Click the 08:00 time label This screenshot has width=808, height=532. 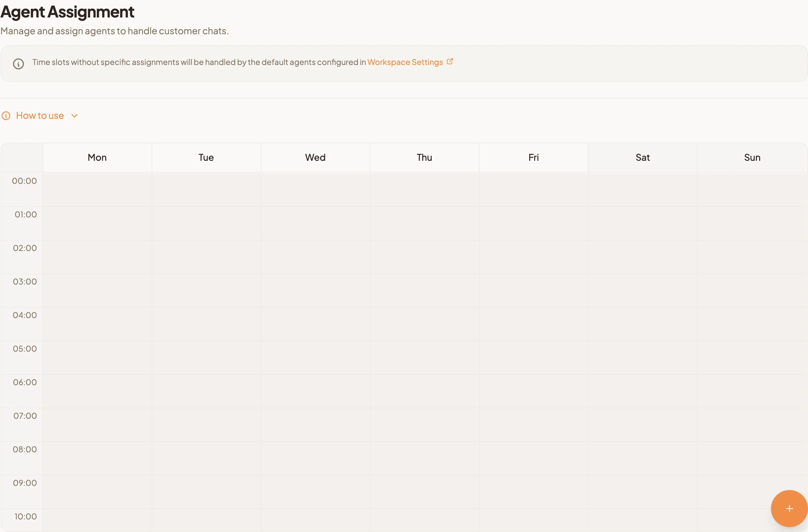[25, 450]
